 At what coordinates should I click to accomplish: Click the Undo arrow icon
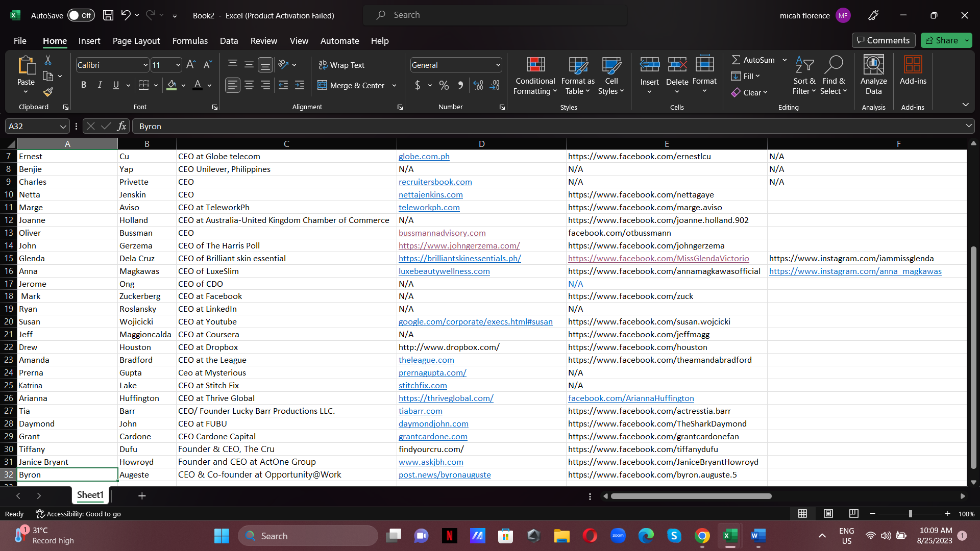[126, 15]
